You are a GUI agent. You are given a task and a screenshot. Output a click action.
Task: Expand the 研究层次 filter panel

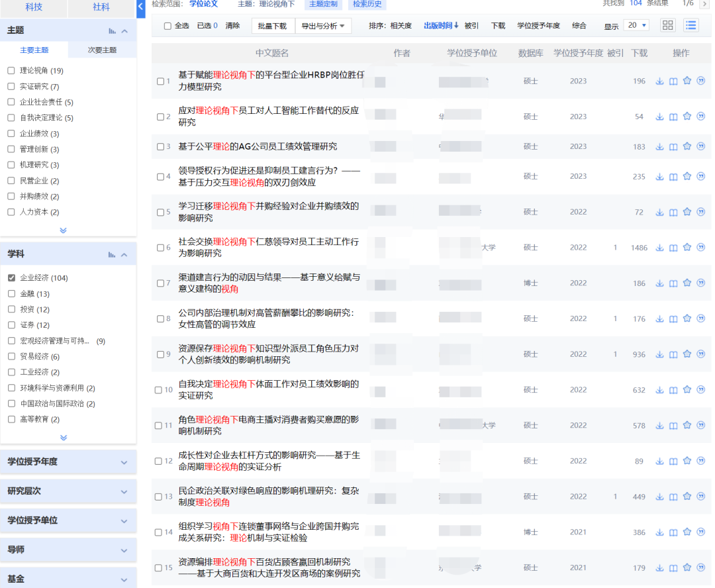[x=68, y=491]
